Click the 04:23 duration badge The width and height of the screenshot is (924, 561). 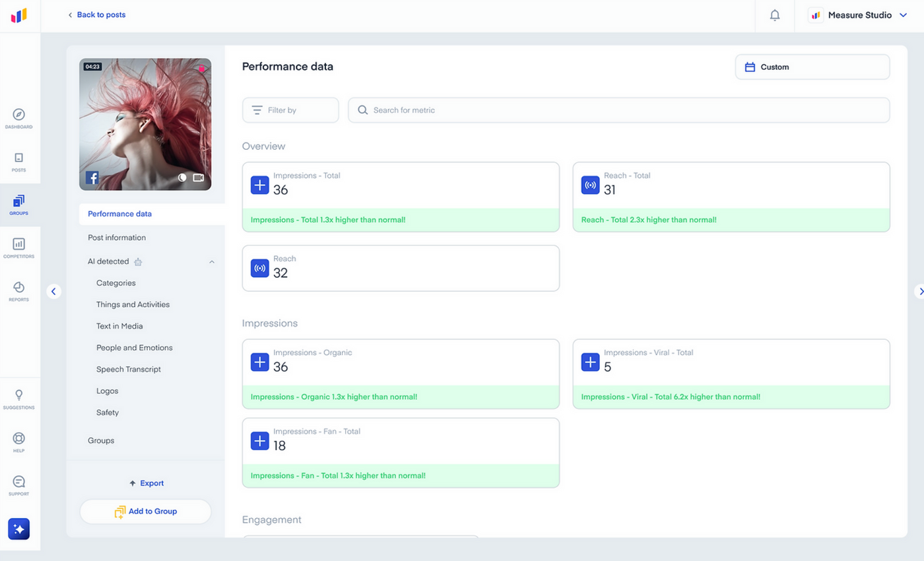click(92, 67)
